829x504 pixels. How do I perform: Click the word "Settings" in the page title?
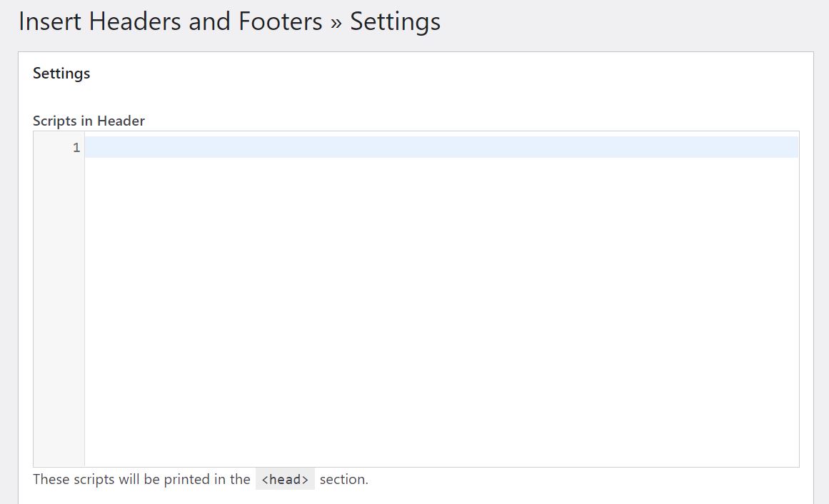(x=395, y=21)
